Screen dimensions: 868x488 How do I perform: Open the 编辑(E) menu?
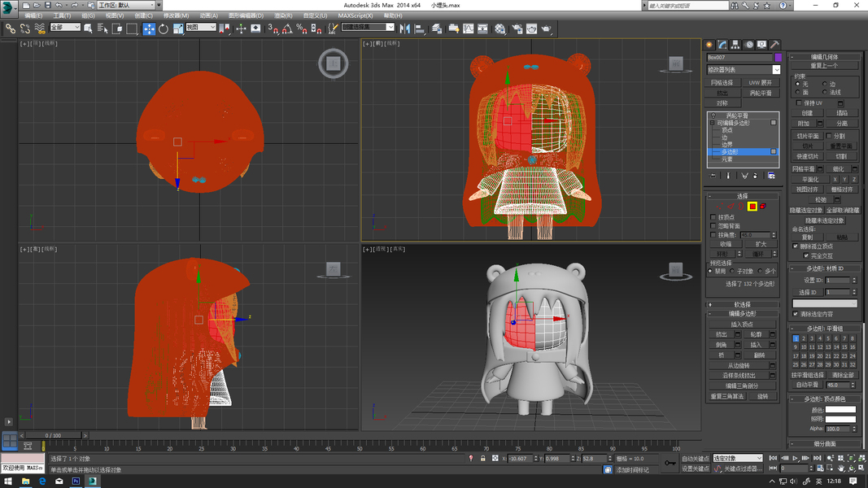tap(33, 15)
